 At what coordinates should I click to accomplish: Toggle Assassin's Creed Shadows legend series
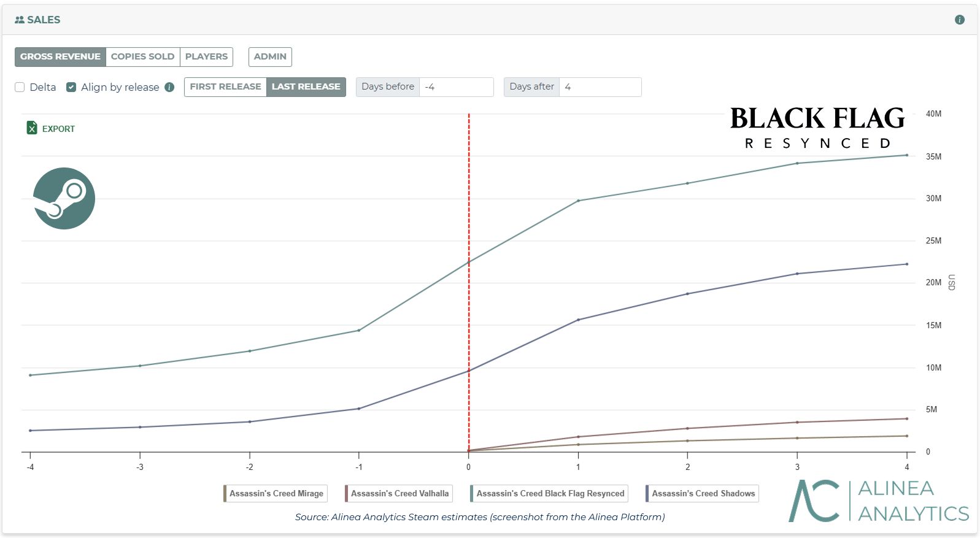pos(702,493)
